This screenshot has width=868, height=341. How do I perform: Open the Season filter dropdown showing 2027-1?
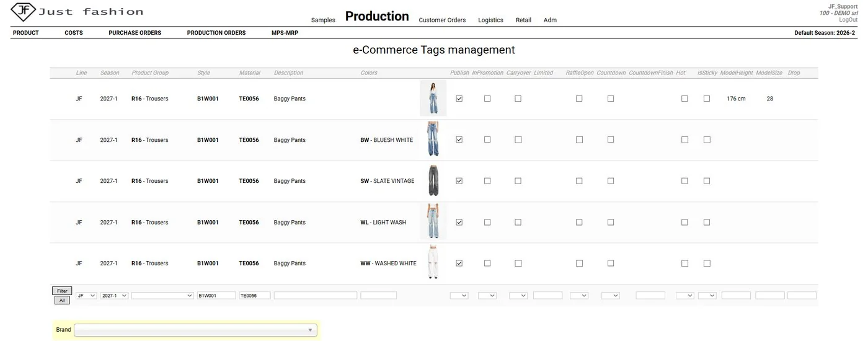pyautogui.click(x=114, y=296)
